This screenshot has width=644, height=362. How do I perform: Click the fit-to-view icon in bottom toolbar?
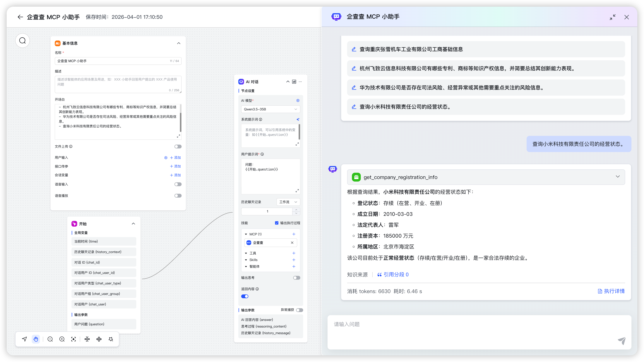coord(73,339)
